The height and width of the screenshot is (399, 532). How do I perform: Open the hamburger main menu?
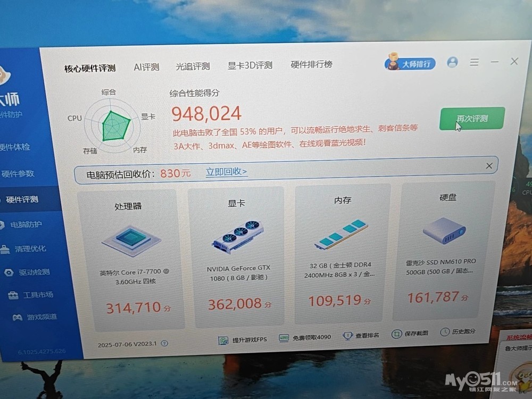click(474, 62)
